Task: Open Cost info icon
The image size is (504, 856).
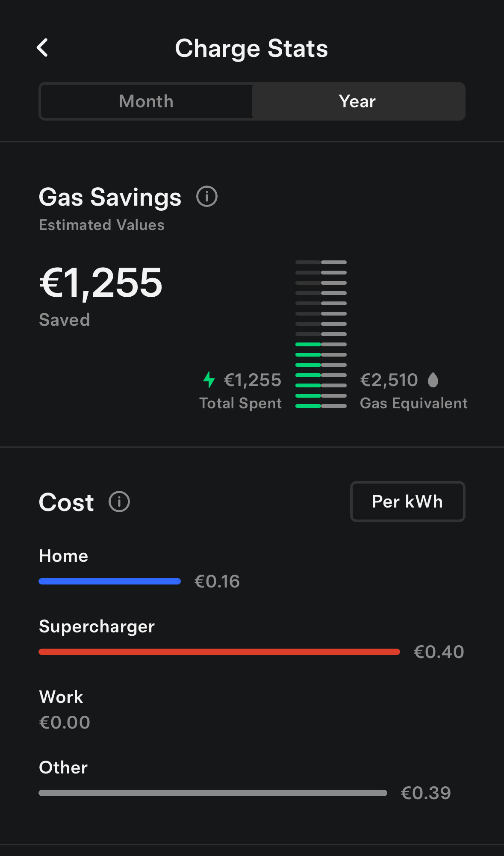Action: pos(119,502)
